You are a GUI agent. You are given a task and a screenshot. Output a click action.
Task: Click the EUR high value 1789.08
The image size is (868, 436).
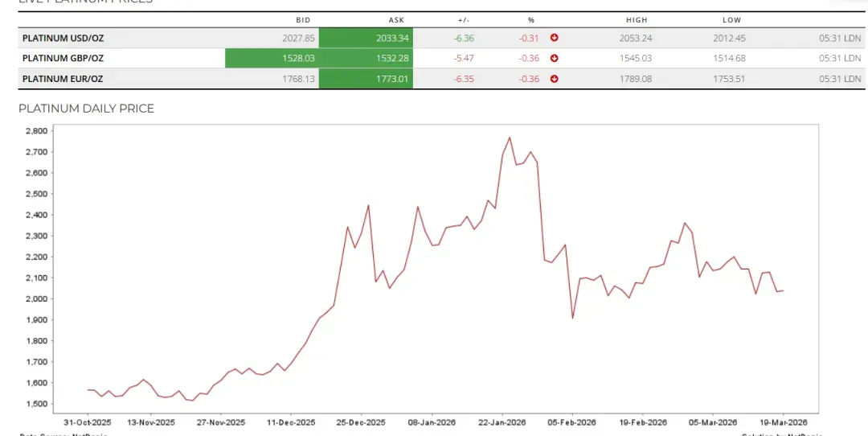[x=636, y=79]
